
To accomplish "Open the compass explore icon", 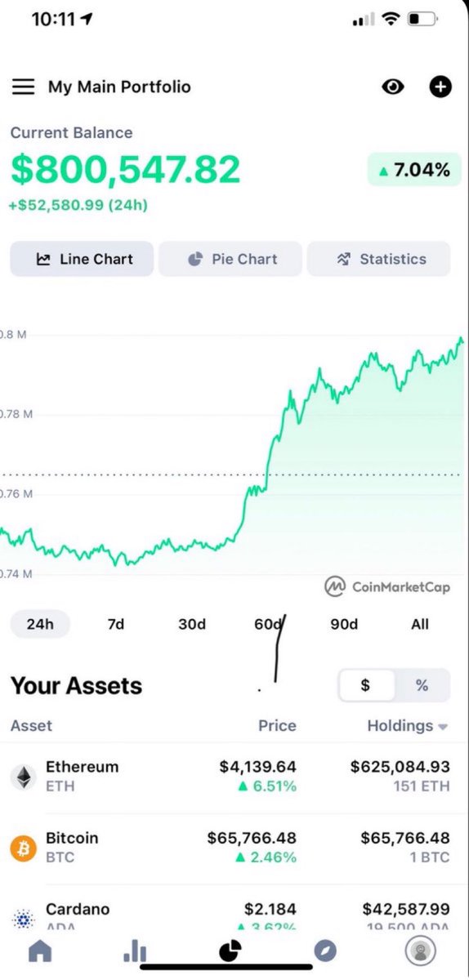I will [x=325, y=951].
